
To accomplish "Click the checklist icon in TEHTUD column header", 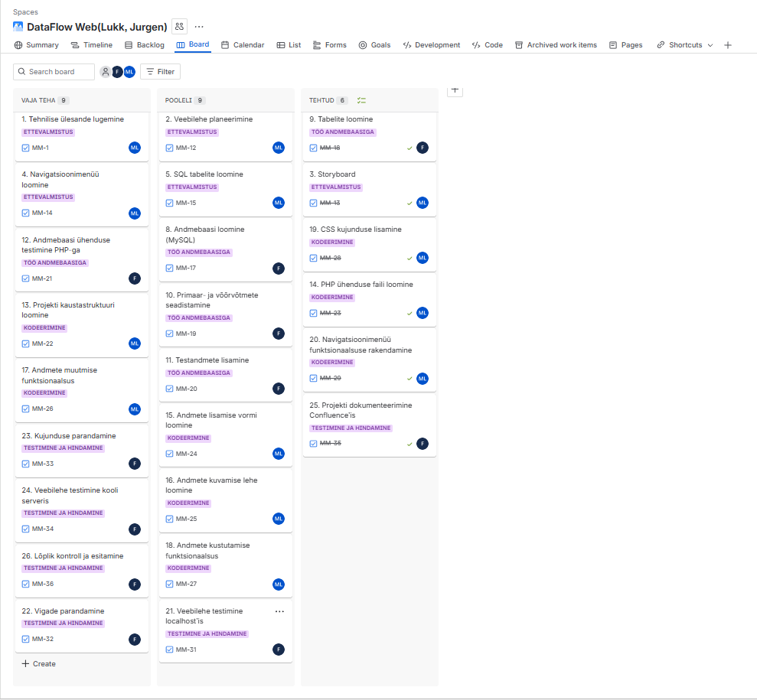I will point(362,100).
